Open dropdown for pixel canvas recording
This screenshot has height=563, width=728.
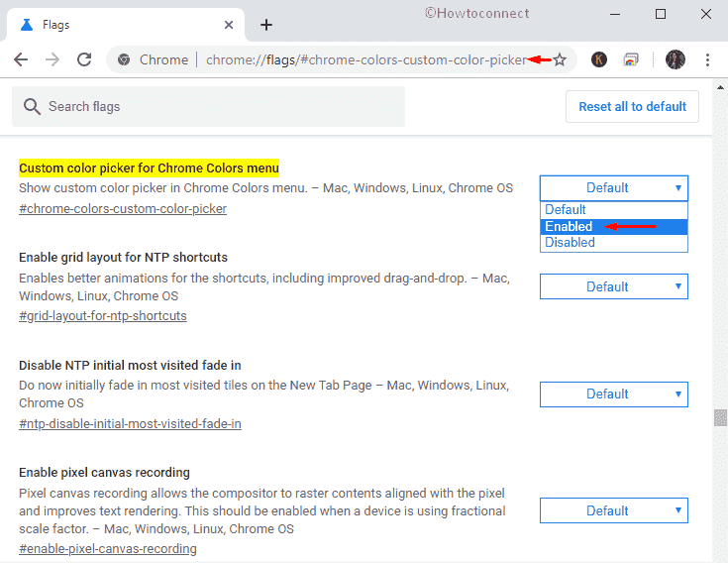tap(614, 510)
